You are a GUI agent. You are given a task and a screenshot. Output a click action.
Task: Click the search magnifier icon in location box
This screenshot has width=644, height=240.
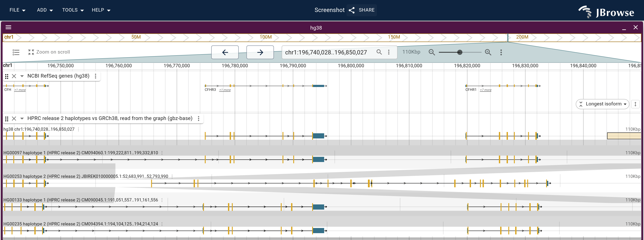click(x=379, y=52)
